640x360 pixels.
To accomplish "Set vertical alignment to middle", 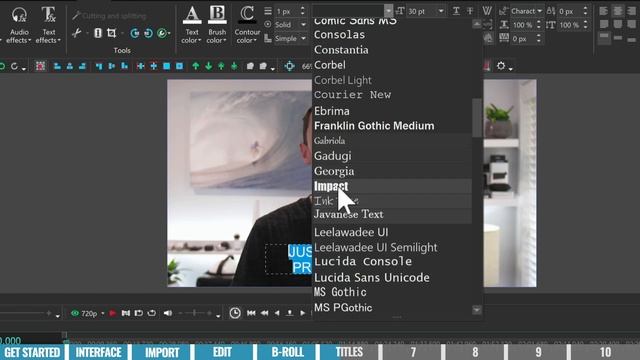I will pos(618,38).
